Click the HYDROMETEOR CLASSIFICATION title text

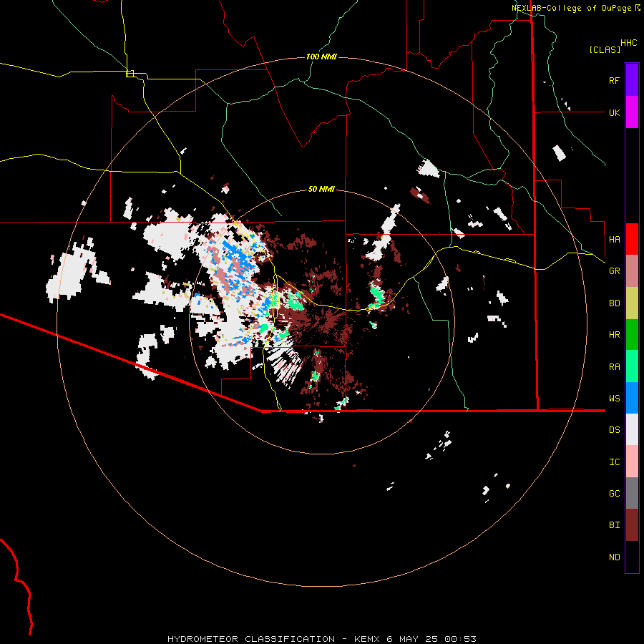[x=251, y=639]
